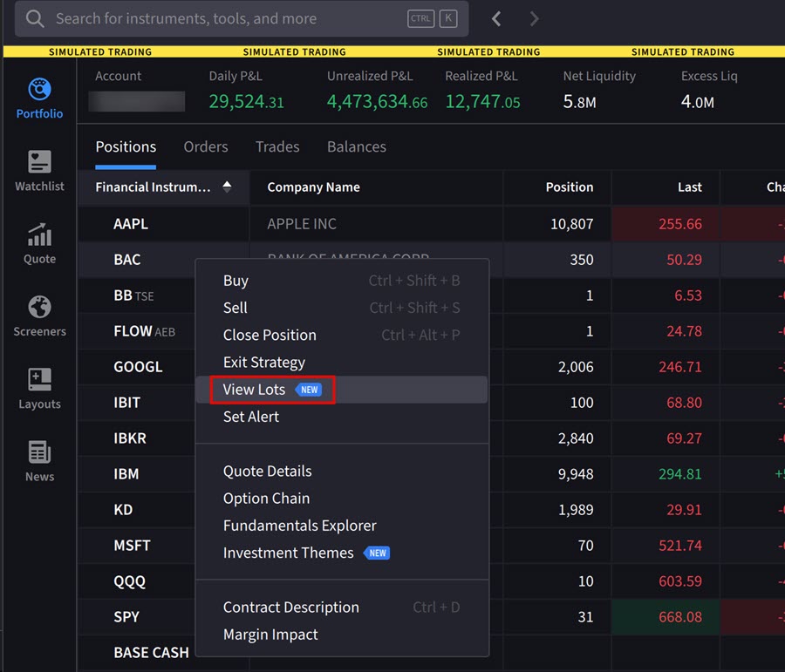Choose Close Position from context menu
This screenshot has height=672, width=785.
pos(270,335)
